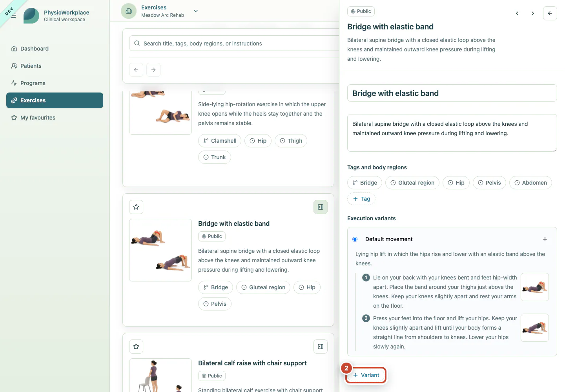Viewport: 565px width, 392px height.
Task: Click the Thigh body region chip
Action: pos(291,141)
